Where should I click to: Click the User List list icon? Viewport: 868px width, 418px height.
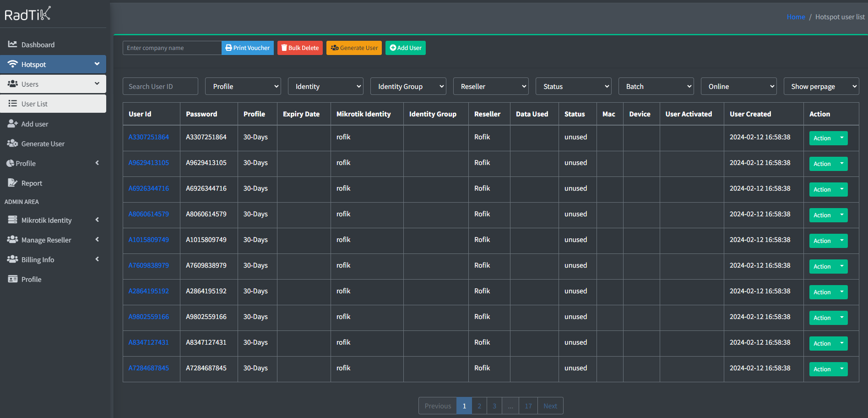point(13,104)
